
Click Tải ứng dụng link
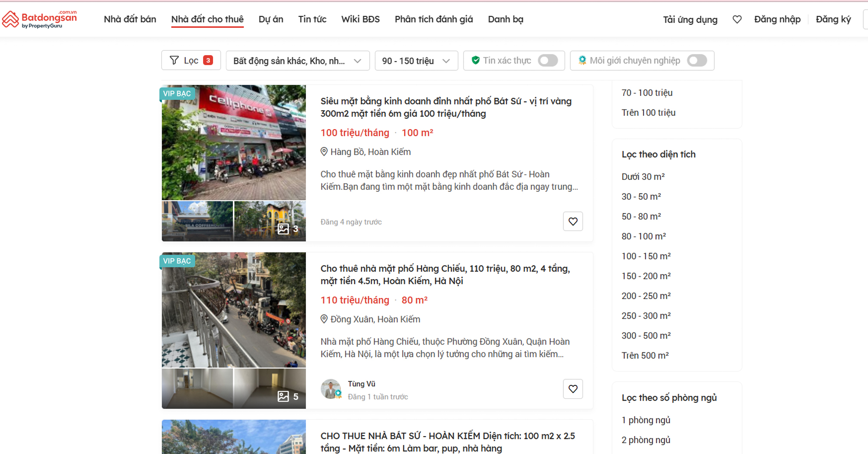click(x=690, y=20)
